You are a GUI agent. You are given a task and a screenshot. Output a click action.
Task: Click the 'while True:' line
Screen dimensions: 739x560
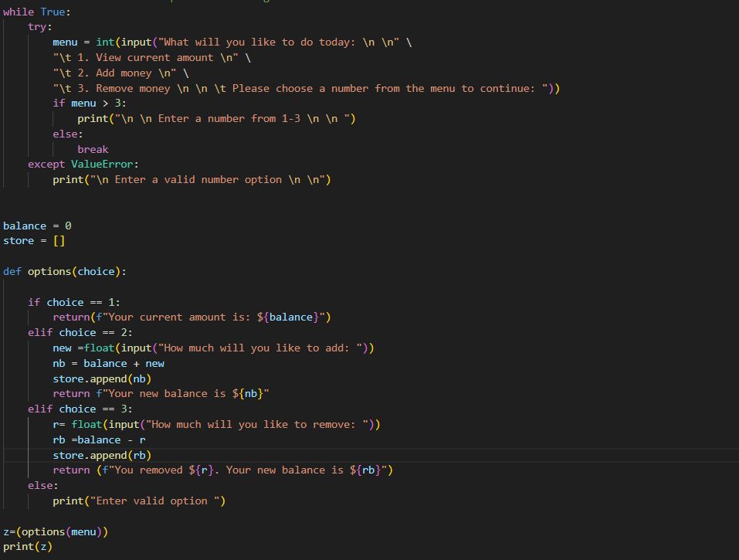pos(37,12)
